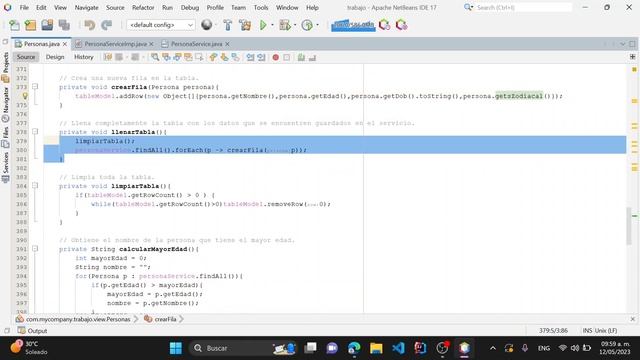Switch to the PersonaServiceImp.java tab

[115, 44]
